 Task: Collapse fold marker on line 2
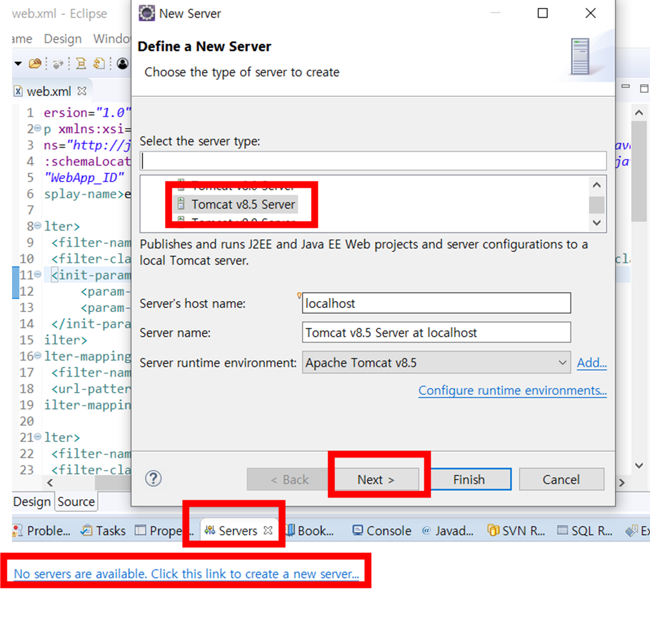tap(38, 128)
